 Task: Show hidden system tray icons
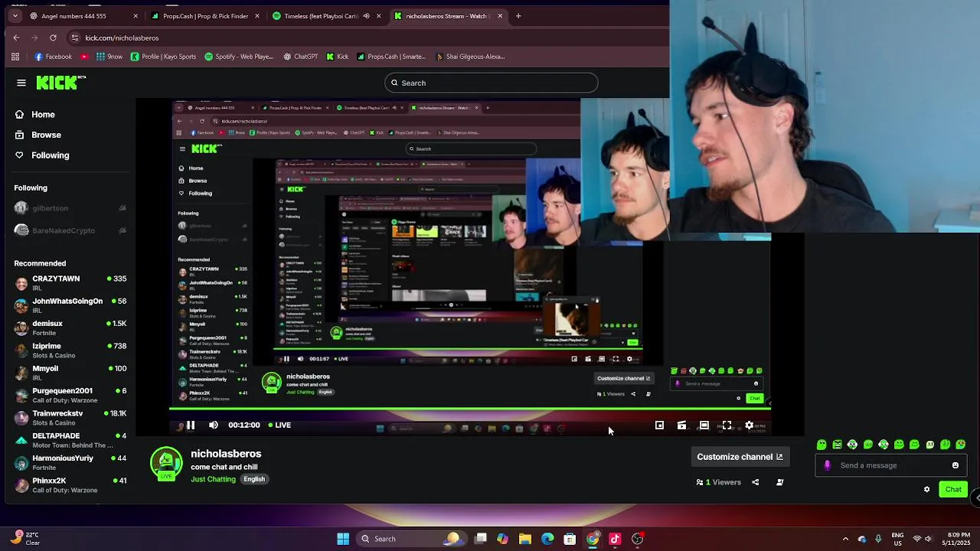coord(845,539)
